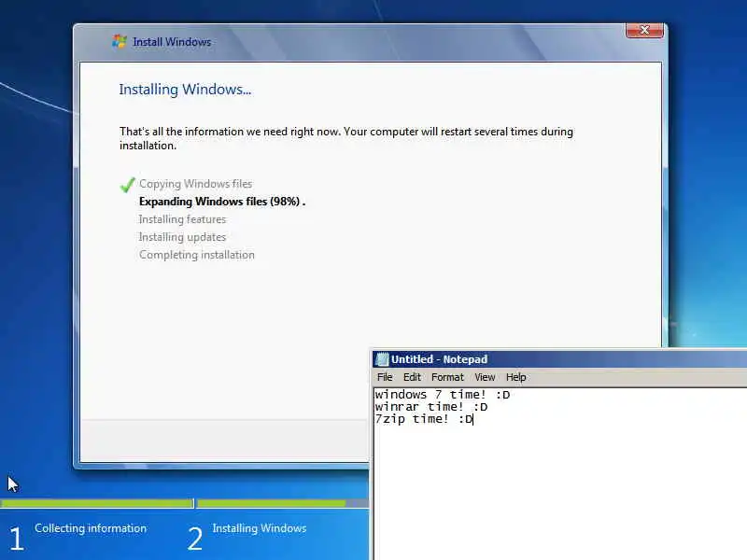The height and width of the screenshot is (560, 747).
Task: Click the 'Install Windows' dialog title text
Action: (x=172, y=42)
